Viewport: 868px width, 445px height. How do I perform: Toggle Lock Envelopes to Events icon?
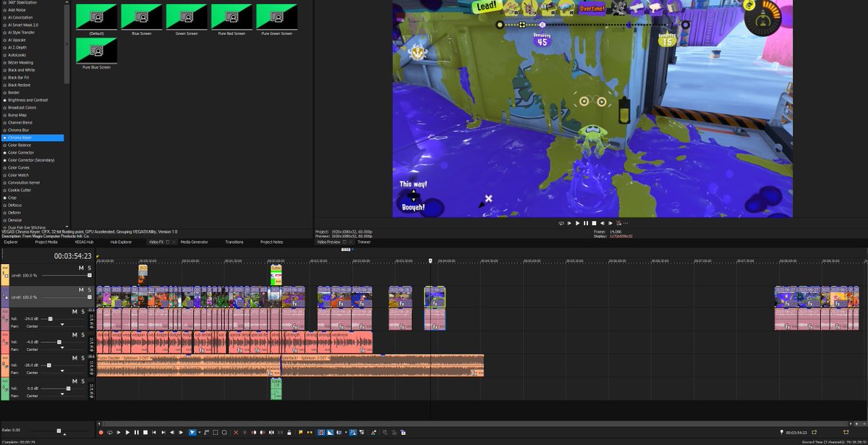[353, 433]
